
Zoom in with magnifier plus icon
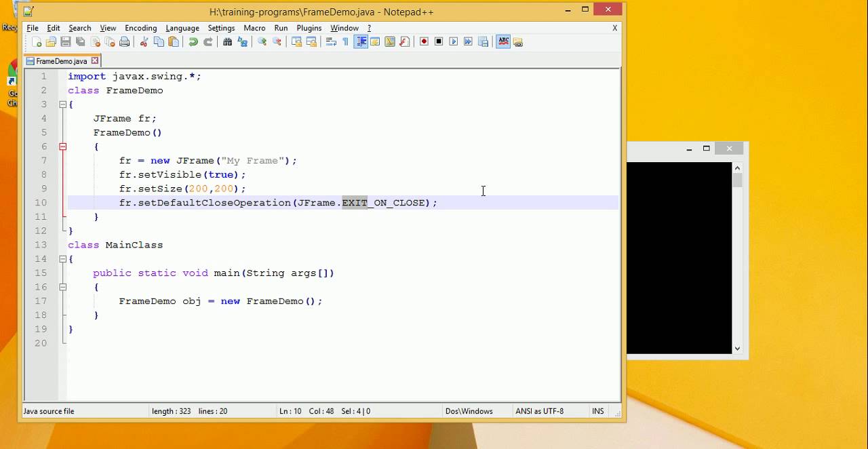pyautogui.click(x=262, y=42)
